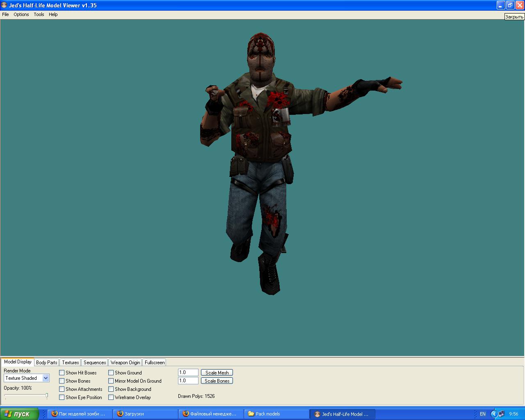This screenshot has height=420, width=525.
Task: Enable Show Background checkbox
Action: tap(111, 389)
